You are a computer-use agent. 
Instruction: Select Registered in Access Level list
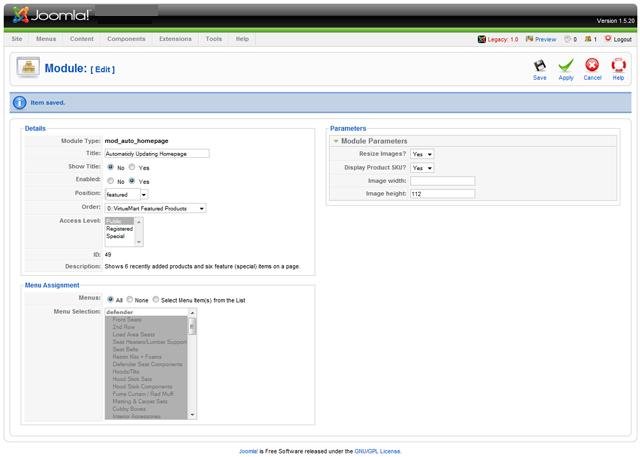(x=120, y=229)
